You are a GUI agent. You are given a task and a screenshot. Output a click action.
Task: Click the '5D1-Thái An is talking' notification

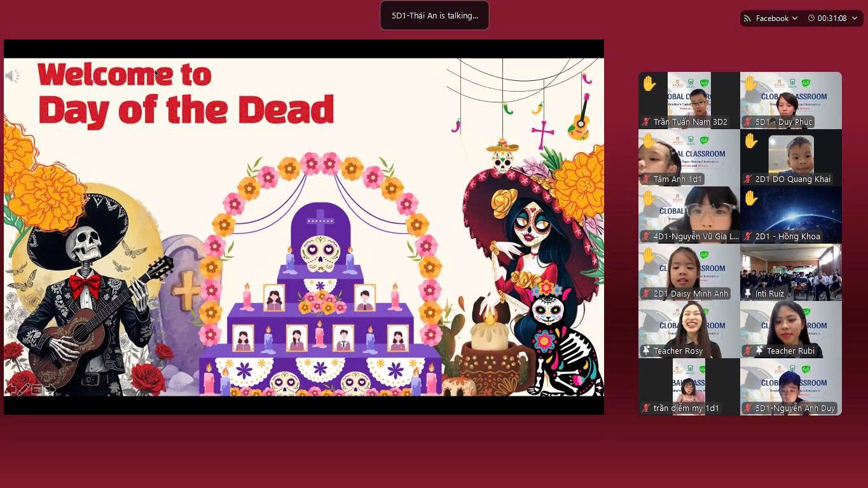pyautogui.click(x=434, y=16)
